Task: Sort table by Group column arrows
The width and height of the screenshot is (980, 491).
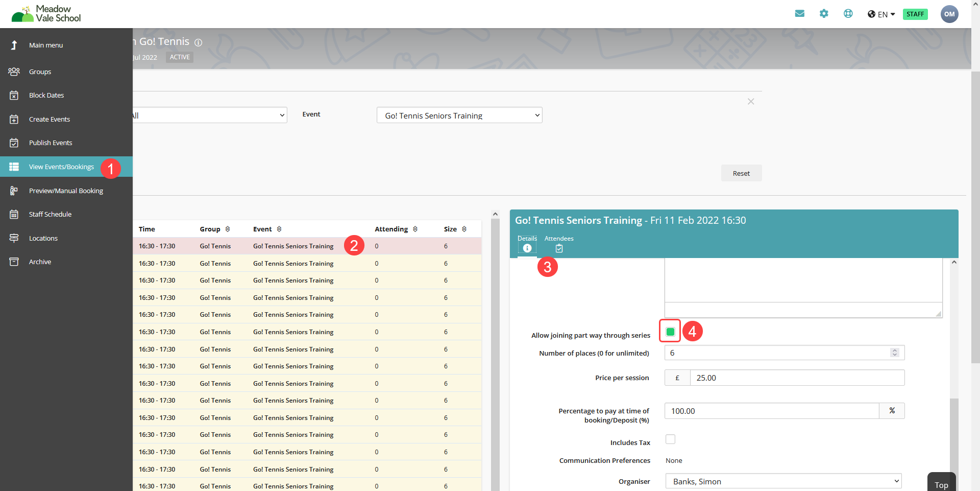Action: 228,229
